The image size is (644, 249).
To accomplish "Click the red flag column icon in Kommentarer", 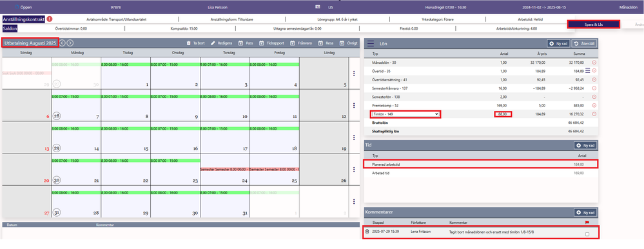I will (x=587, y=223).
